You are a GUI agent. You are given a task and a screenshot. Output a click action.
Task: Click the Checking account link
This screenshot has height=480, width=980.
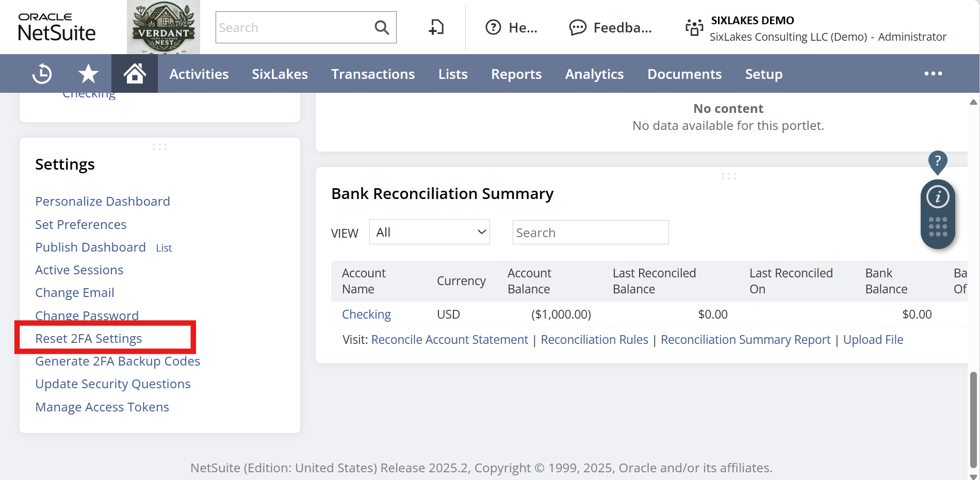(x=366, y=314)
